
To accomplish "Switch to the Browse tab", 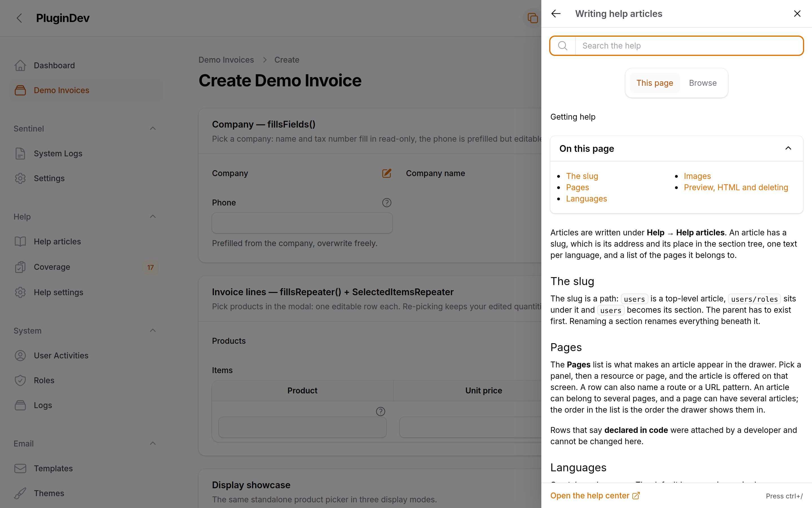I will 703,83.
